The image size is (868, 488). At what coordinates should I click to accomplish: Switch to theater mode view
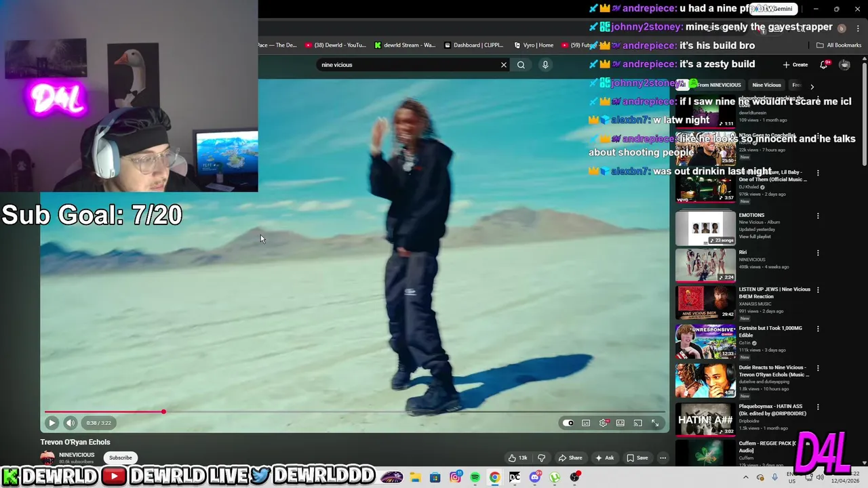[x=620, y=423]
